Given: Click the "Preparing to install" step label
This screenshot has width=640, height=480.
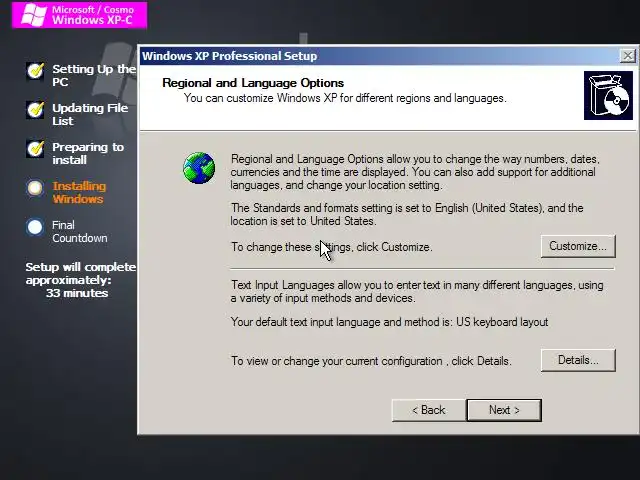Looking at the screenshot, I should [88, 153].
